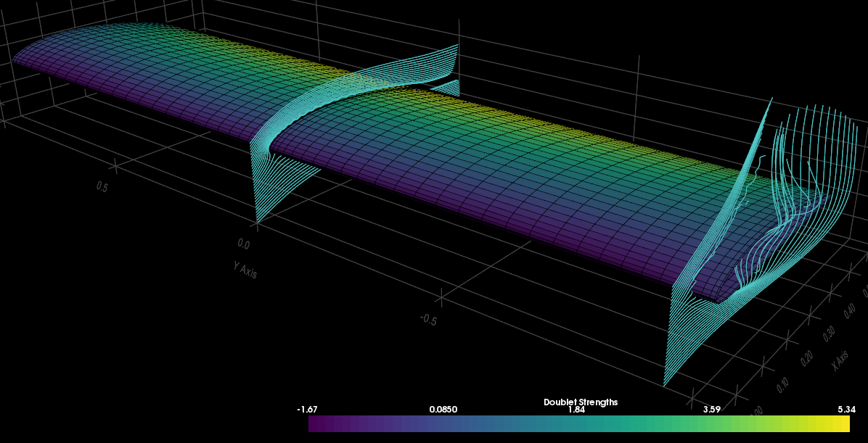Screen dimensions: 868x443
Task: Click the X Axis title text
Action: tap(840, 360)
